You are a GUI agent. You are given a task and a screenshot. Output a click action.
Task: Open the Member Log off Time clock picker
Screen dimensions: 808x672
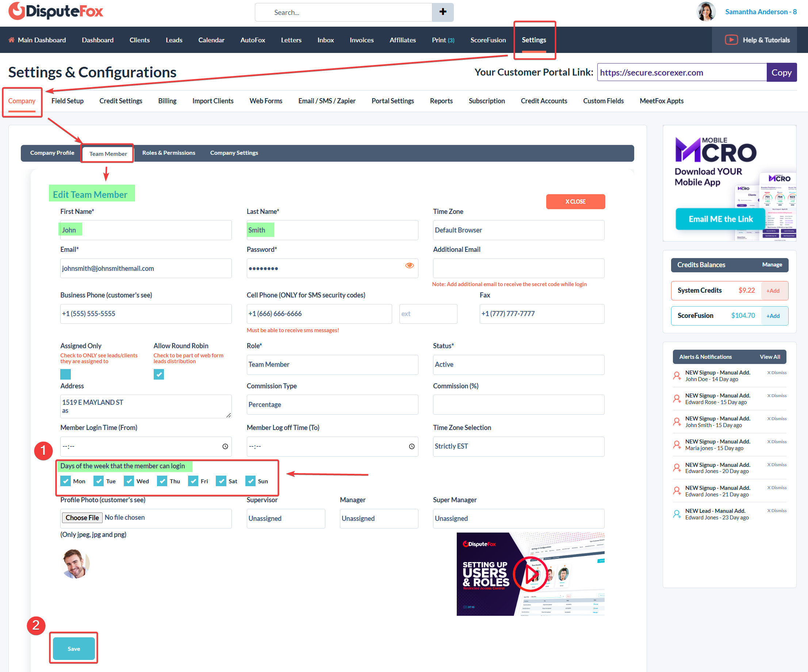coord(411,446)
